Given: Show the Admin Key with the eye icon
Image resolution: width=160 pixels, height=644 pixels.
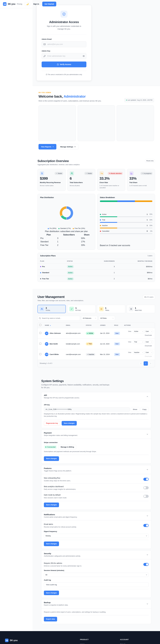Looking at the screenshot, I should coord(84,56).
